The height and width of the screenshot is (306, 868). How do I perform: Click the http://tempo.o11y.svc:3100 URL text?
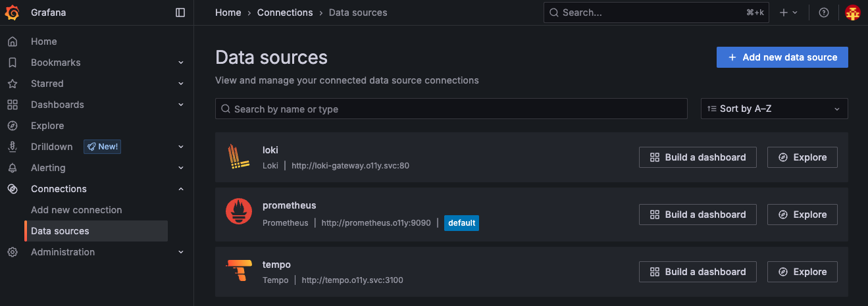[x=353, y=280]
